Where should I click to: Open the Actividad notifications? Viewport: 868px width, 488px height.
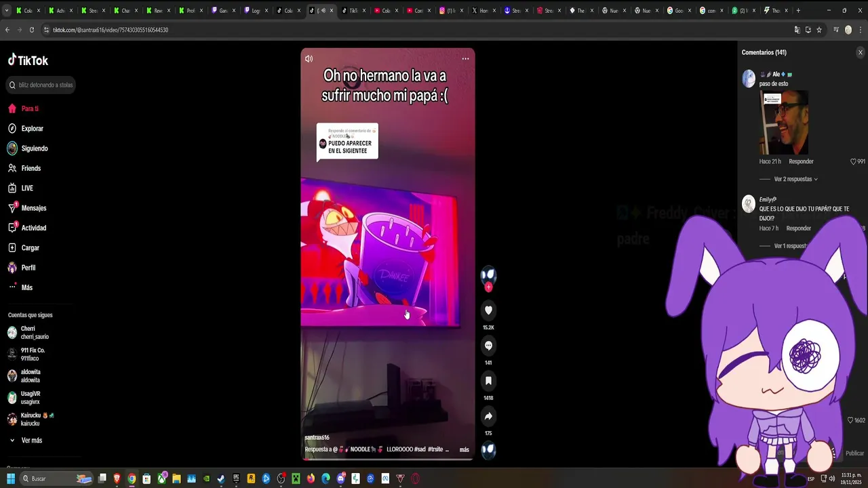27,228
